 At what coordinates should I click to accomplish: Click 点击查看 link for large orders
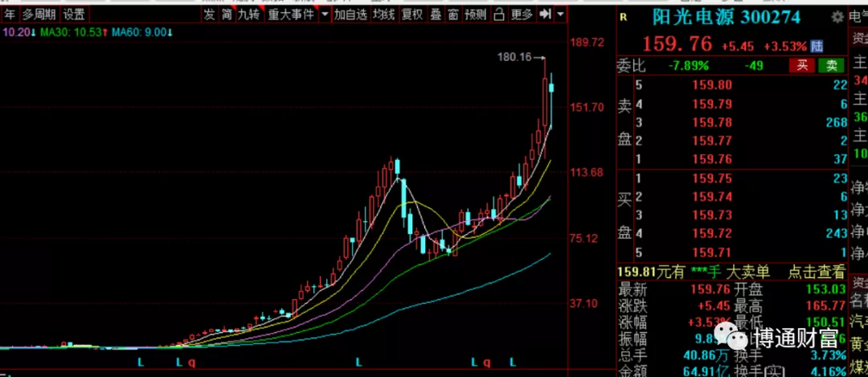(x=817, y=271)
